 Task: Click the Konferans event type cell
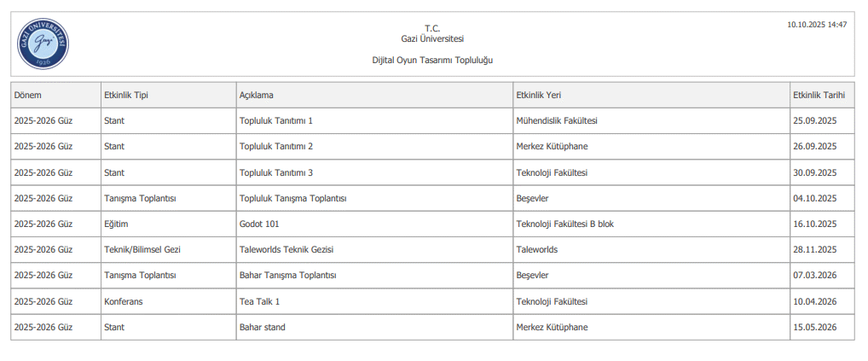click(x=124, y=301)
